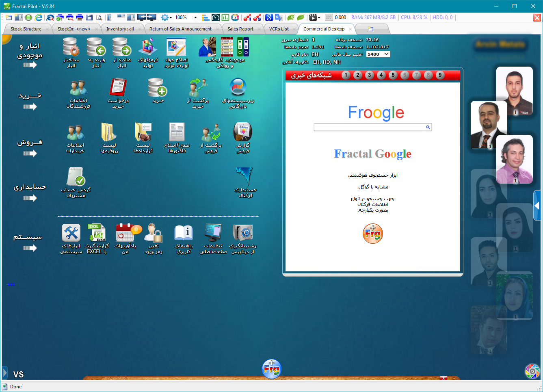The width and height of the screenshot is (543, 392).
Task: Select news channel 5 button
Action: pyautogui.click(x=393, y=75)
